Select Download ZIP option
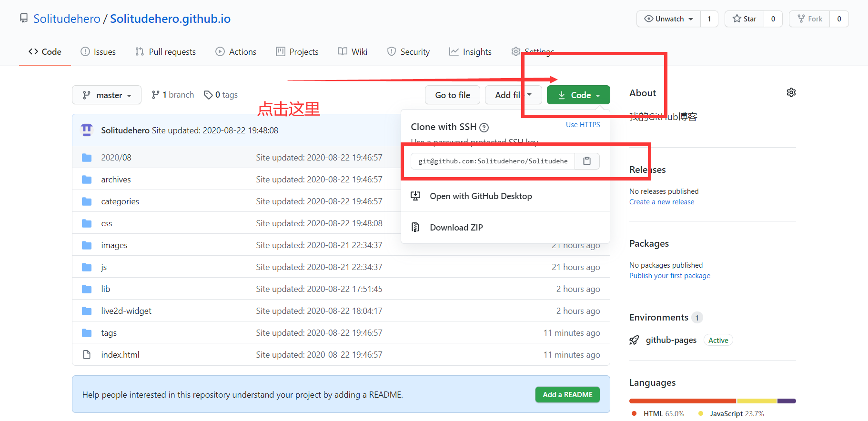This screenshot has width=868, height=421. click(x=505, y=228)
